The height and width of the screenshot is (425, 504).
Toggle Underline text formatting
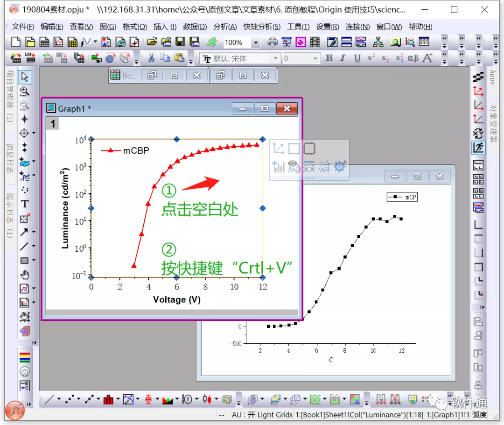pyautogui.click(x=357, y=58)
